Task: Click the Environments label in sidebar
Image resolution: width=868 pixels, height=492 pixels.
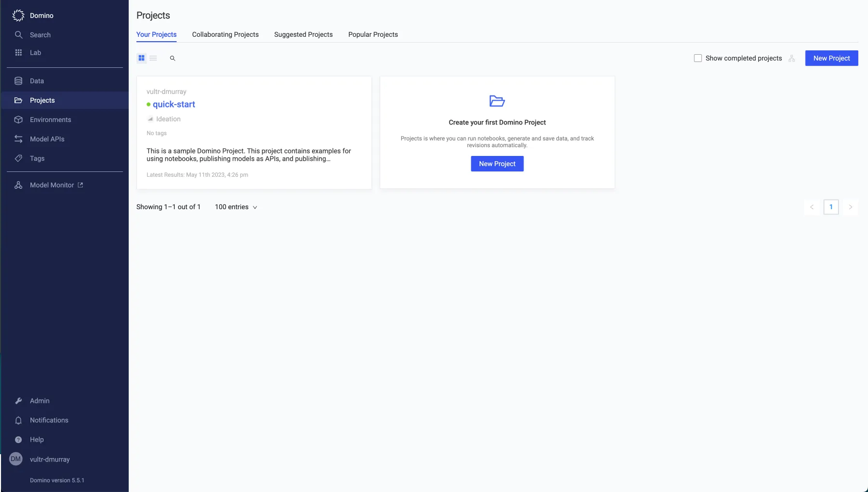Action: pos(50,120)
